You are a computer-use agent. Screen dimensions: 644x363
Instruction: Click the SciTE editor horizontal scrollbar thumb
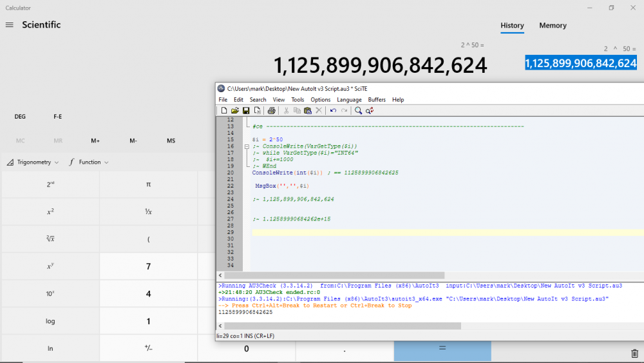[x=334, y=275]
